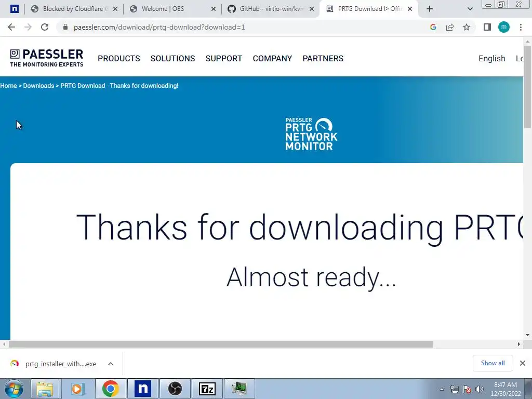
Task: Click the share page icon
Action: coord(450,27)
